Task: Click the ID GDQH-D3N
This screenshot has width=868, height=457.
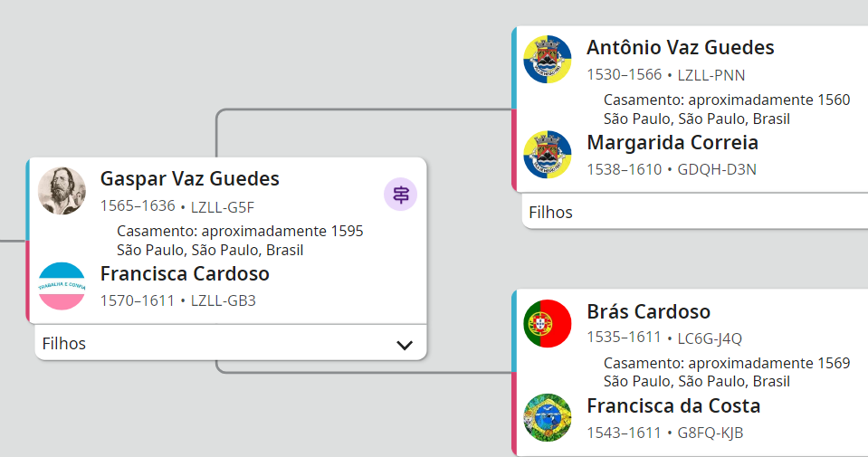Action: click(717, 170)
